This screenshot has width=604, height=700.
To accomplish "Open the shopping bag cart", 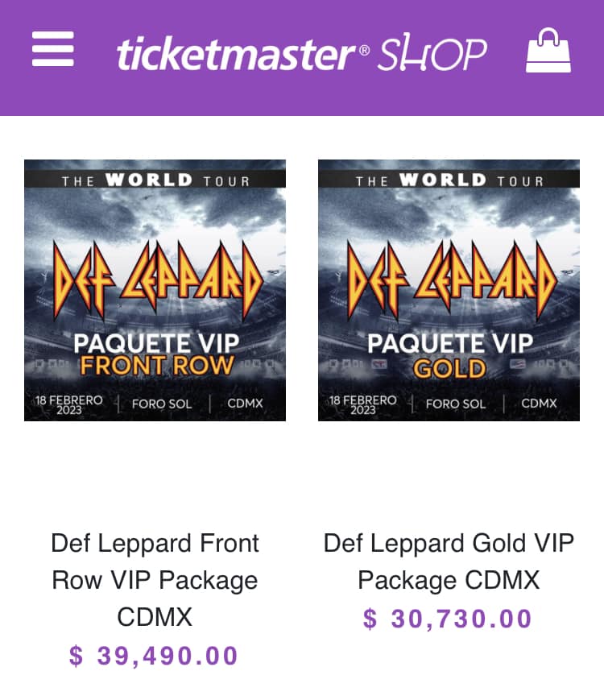I will pos(548,51).
